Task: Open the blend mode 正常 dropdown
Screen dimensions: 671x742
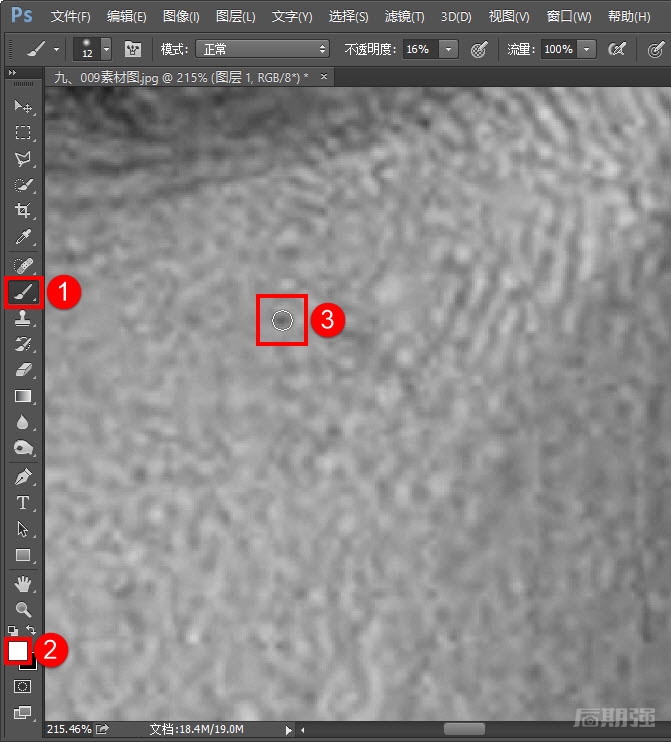Action: [x=262, y=49]
